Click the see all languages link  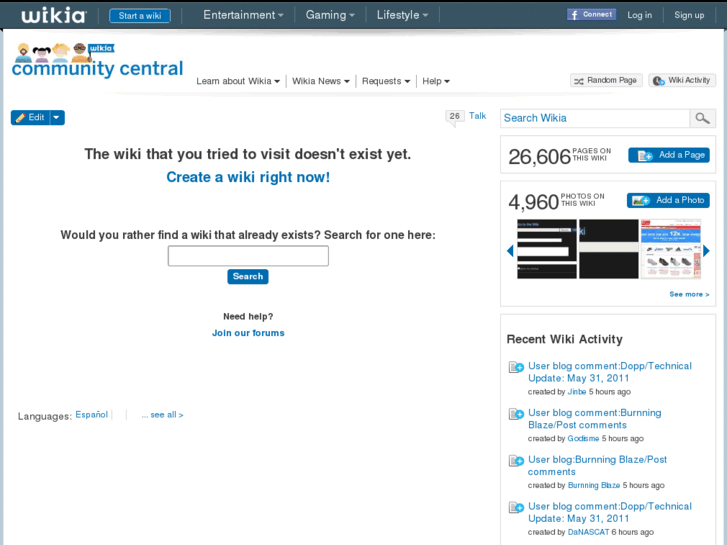coord(162,415)
